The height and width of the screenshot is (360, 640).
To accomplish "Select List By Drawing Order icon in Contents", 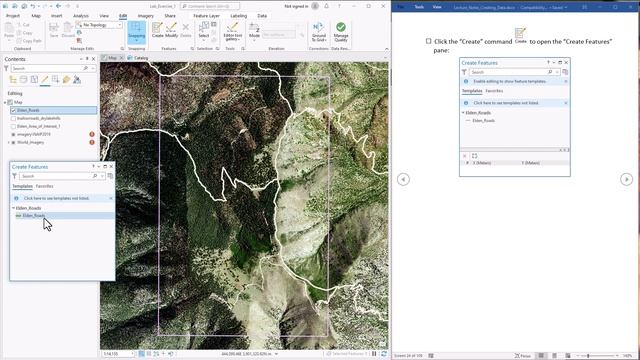I will [13, 80].
